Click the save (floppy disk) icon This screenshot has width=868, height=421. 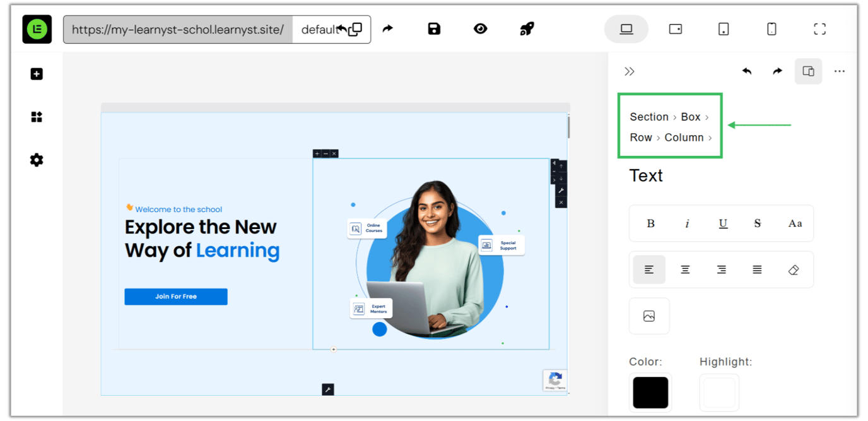click(434, 29)
